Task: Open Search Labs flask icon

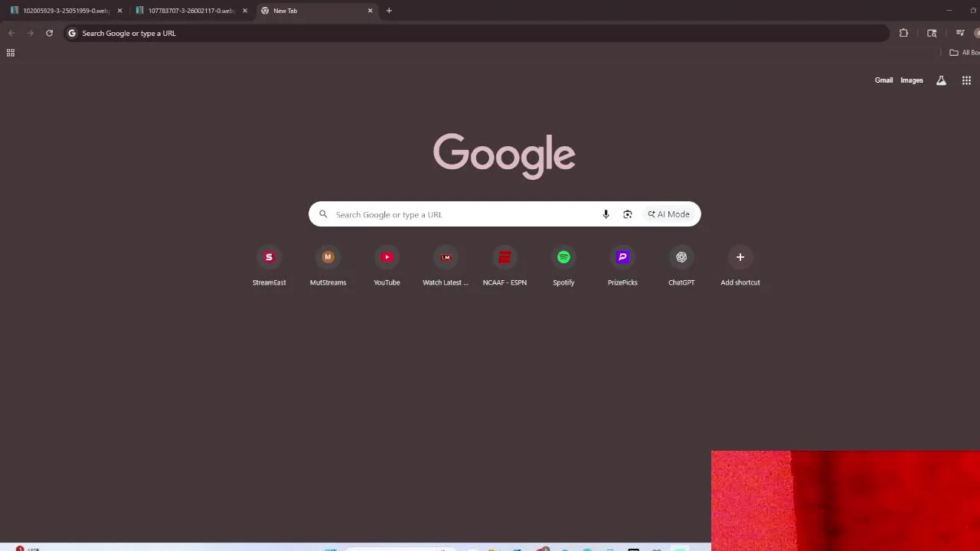Action: [941, 80]
